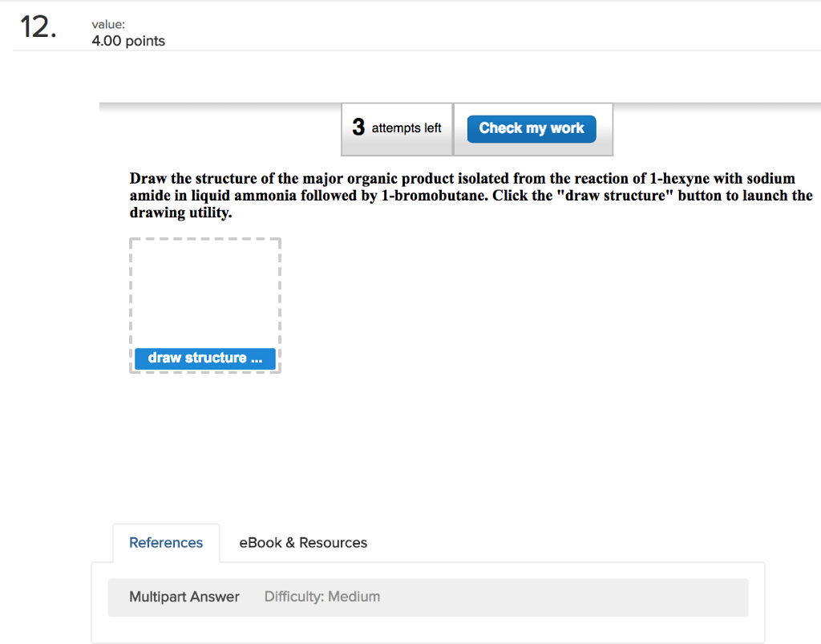Image resolution: width=821 pixels, height=644 pixels.
Task: Switch to the References tab
Action: pos(165,542)
